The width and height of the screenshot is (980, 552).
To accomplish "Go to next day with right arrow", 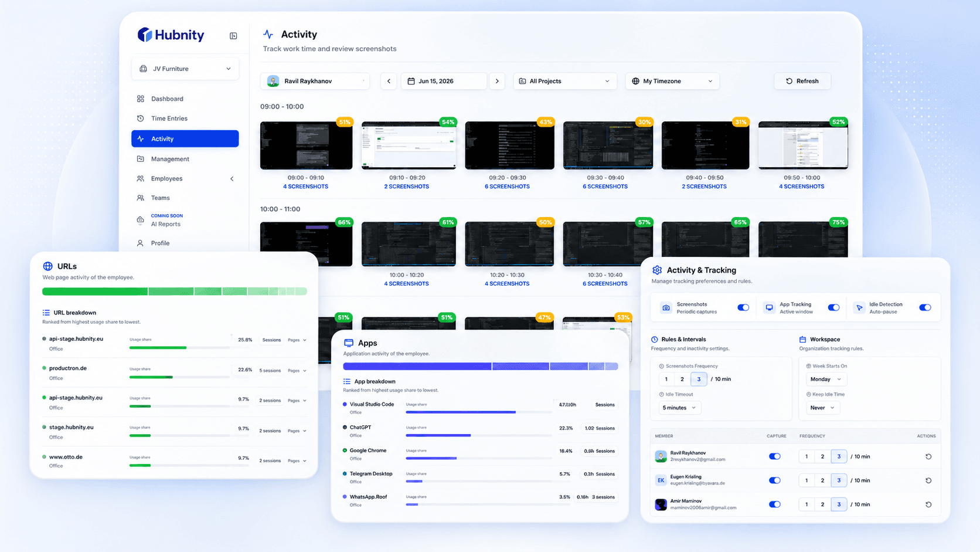I will [x=497, y=81].
